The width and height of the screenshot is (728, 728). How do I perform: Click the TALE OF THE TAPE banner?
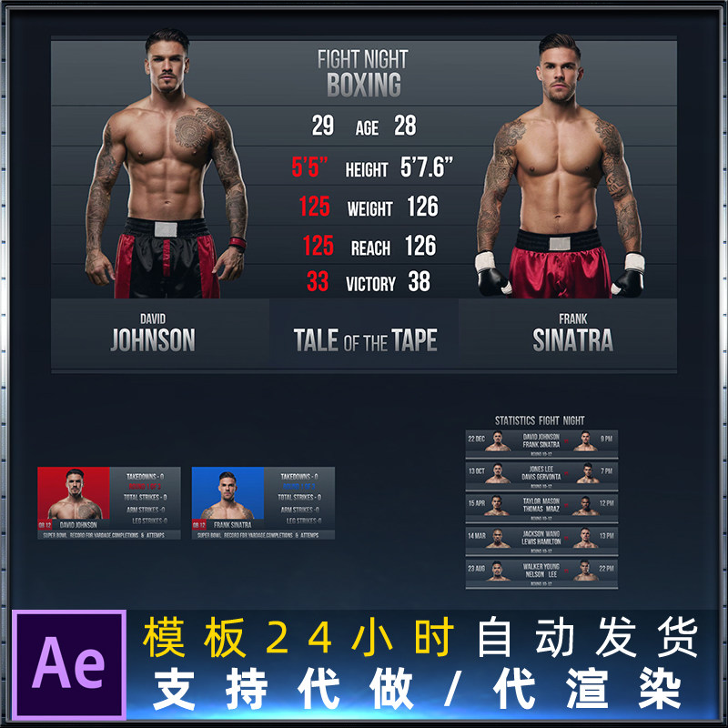coord(365,339)
